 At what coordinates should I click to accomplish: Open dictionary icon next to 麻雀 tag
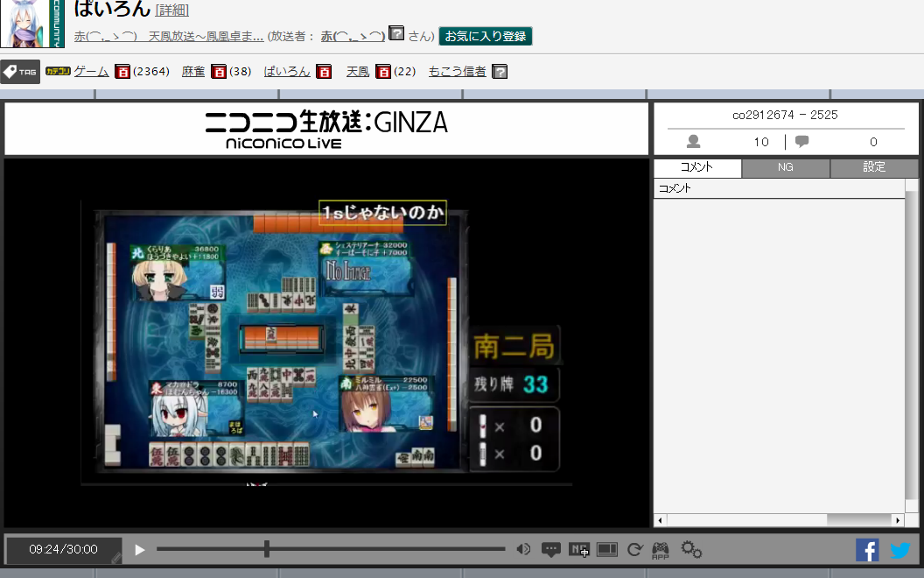click(x=219, y=71)
